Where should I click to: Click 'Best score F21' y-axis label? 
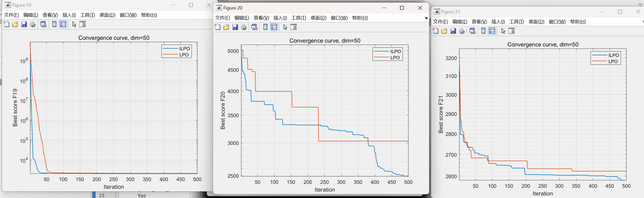pos(441,114)
